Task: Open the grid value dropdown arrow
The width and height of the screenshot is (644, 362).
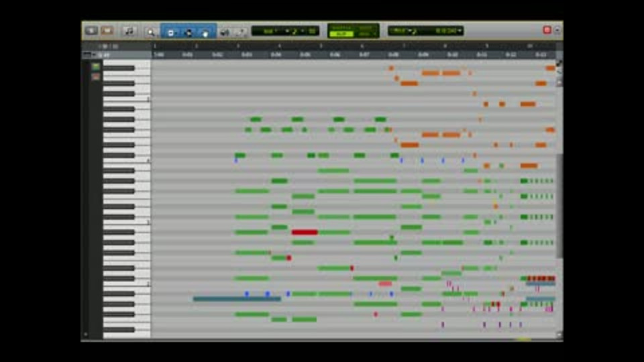Action: click(x=460, y=31)
